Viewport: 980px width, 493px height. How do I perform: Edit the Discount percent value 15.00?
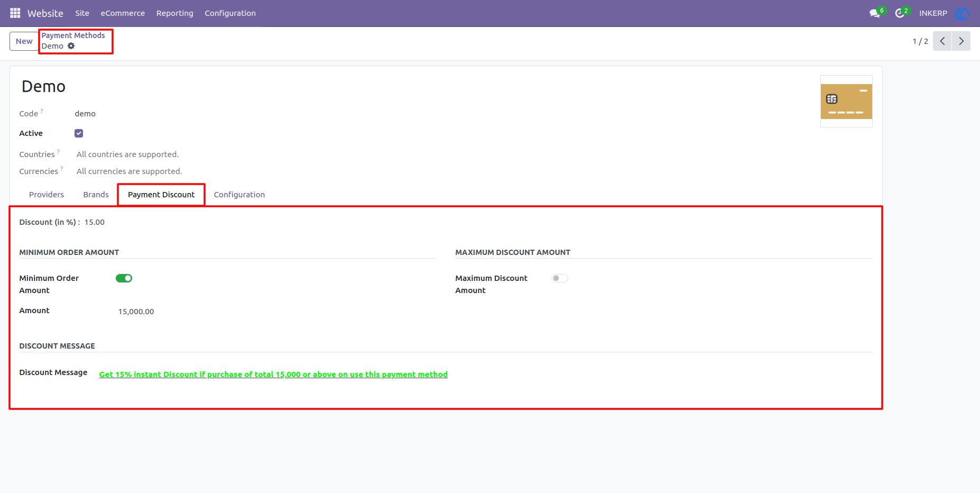pyautogui.click(x=95, y=222)
